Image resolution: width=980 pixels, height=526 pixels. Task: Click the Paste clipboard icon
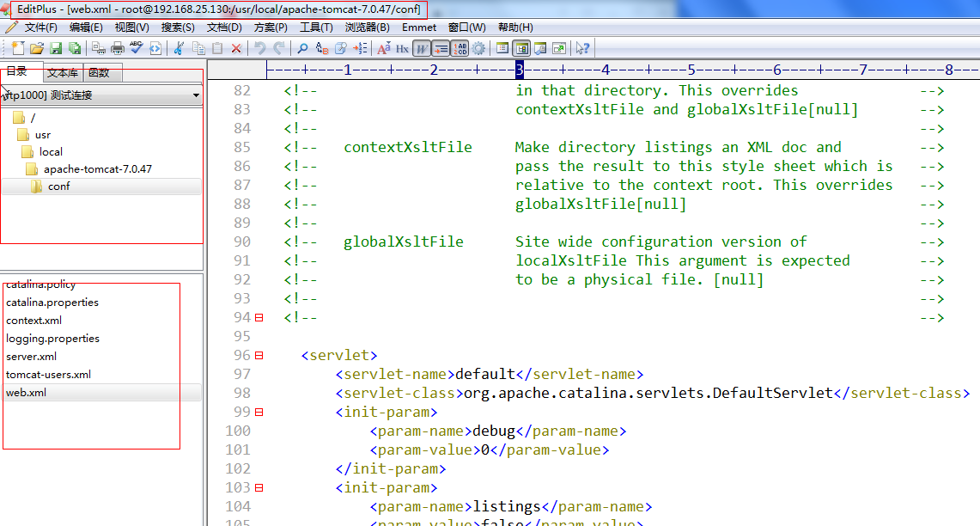217,48
